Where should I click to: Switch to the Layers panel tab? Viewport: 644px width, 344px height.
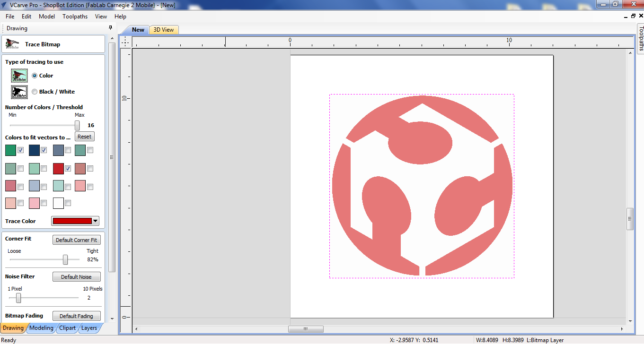(89, 328)
